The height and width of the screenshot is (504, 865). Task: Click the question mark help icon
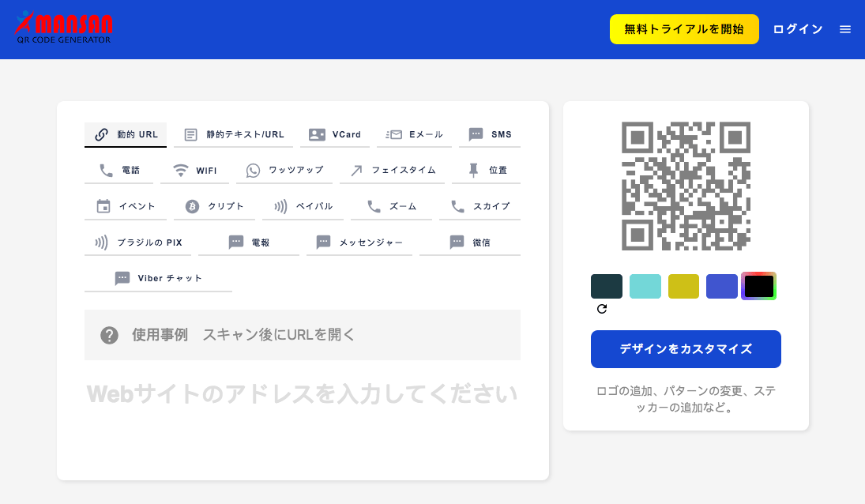coord(109,335)
